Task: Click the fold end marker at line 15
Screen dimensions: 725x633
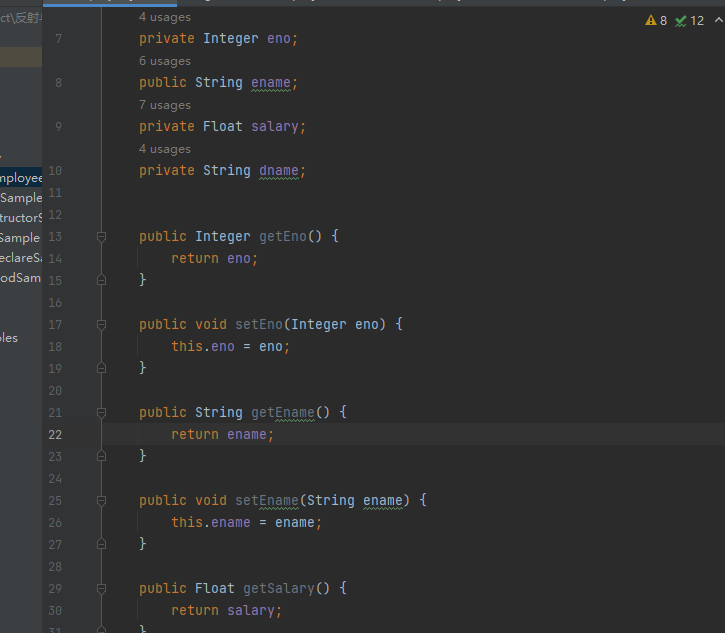Action: pyautogui.click(x=101, y=281)
